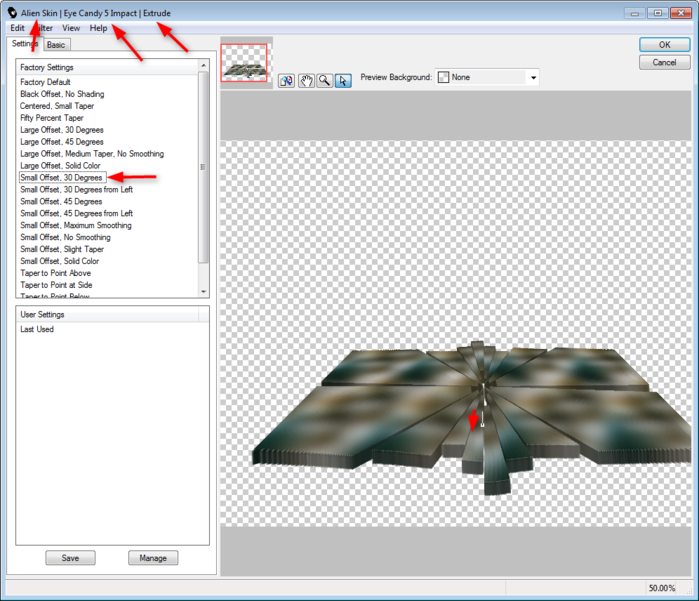Select Fifty Percent Taper preset
The image size is (699, 601).
coord(52,118)
